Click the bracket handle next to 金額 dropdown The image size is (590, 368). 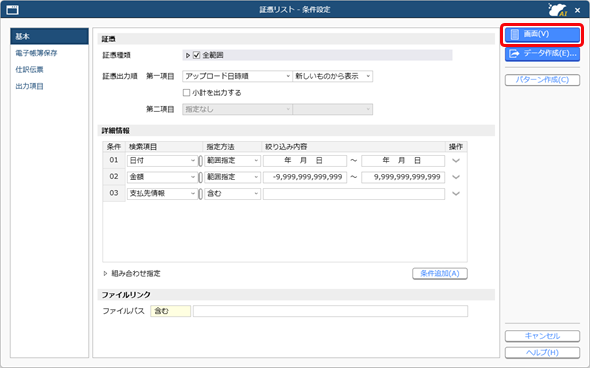[x=201, y=178]
